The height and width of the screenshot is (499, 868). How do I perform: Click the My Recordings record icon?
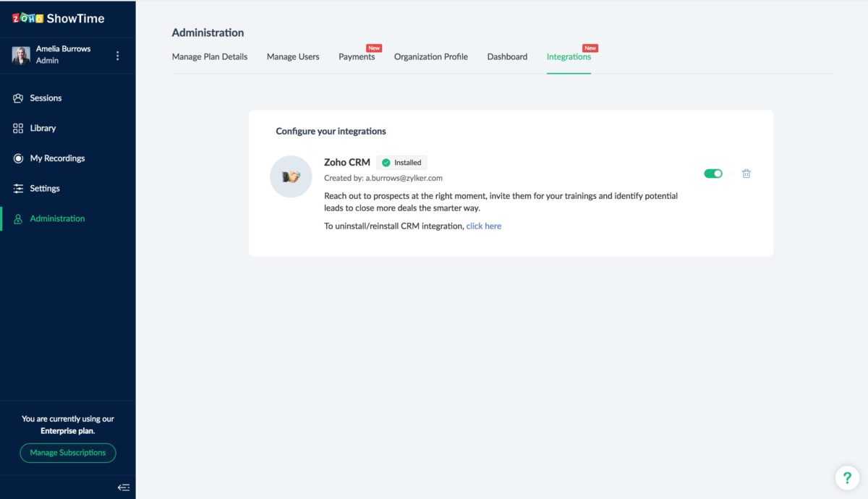click(x=18, y=158)
